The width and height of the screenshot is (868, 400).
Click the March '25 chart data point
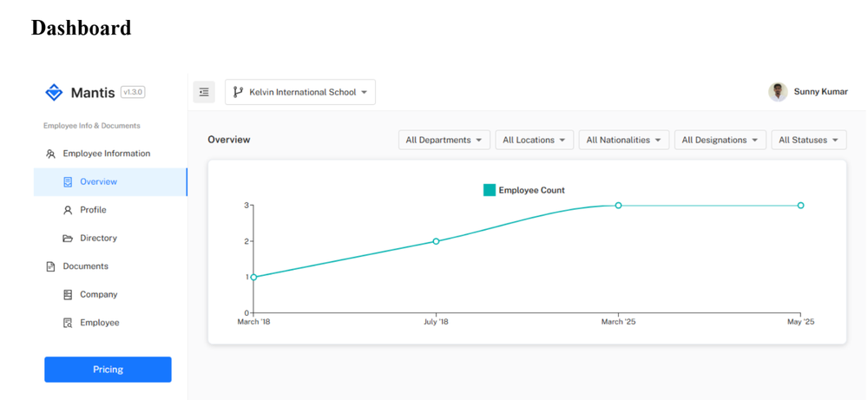click(618, 206)
